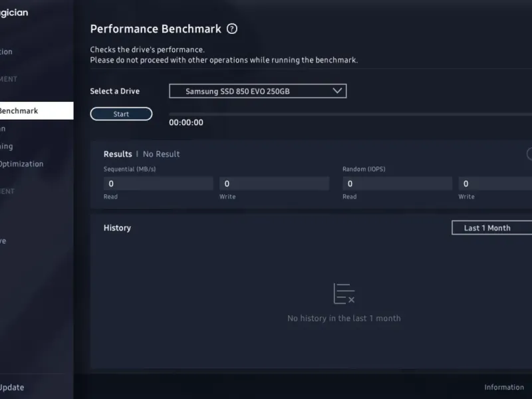Click the Results heading

pyautogui.click(x=118, y=154)
